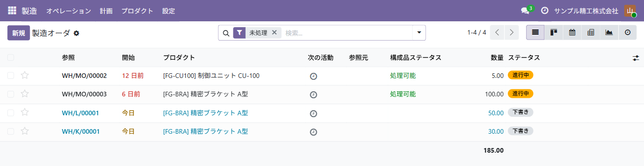The height and width of the screenshot is (166, 644).
Task: Click the 新規 button
Action: (x=18, y=33)
